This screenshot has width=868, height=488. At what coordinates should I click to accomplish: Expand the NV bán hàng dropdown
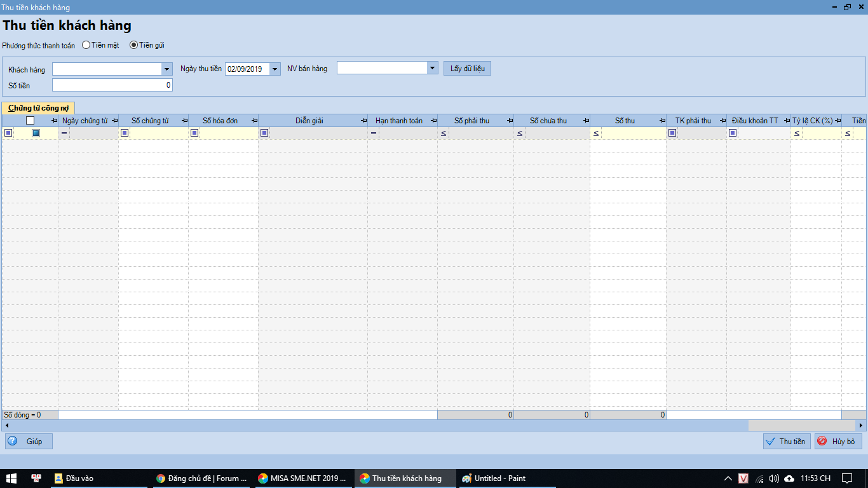(x=432, y=68)
